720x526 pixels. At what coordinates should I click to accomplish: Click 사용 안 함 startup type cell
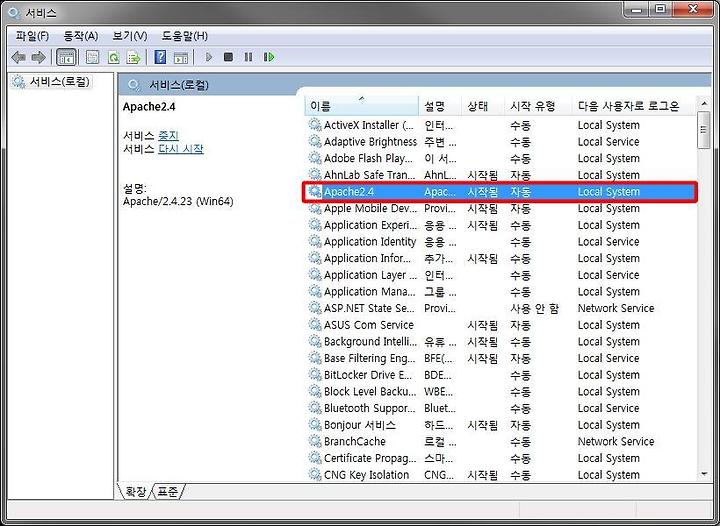tap(534, 308)
